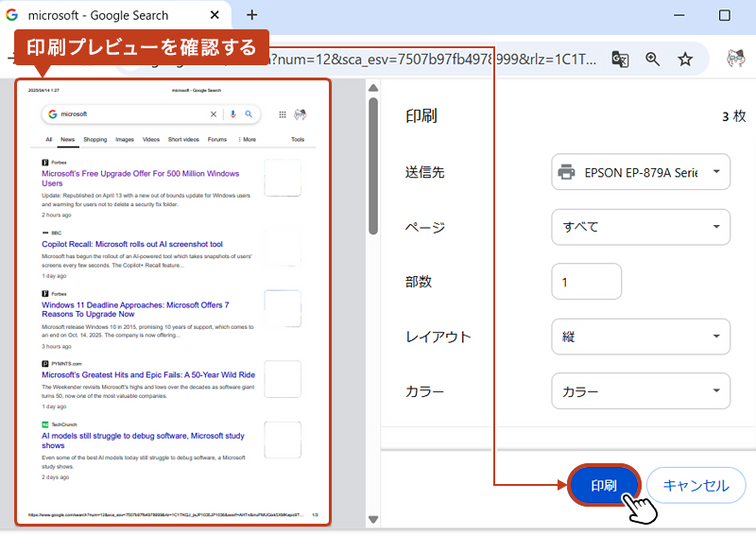
Task: Click thumbnail beside the TechCrunch article
Action: click(283, 440)
